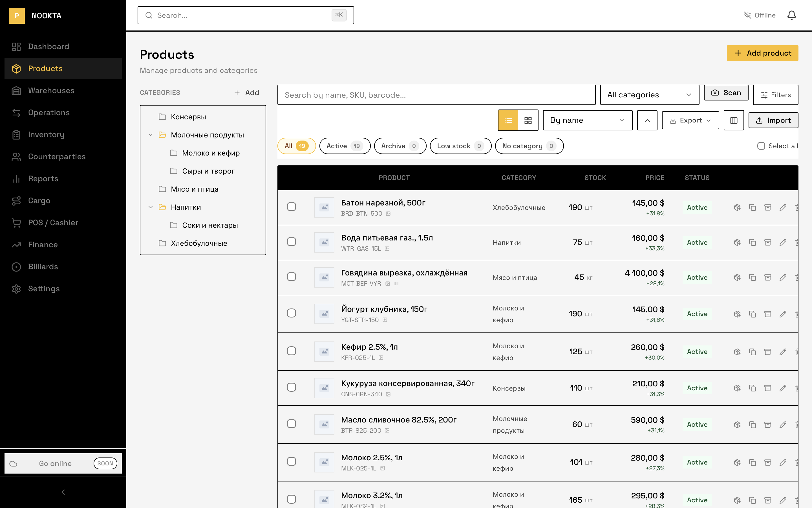Archive the Говядина вырезка product
Image resolution: width=812 pixels, height=508 pixels.
(x=767, y=277)
